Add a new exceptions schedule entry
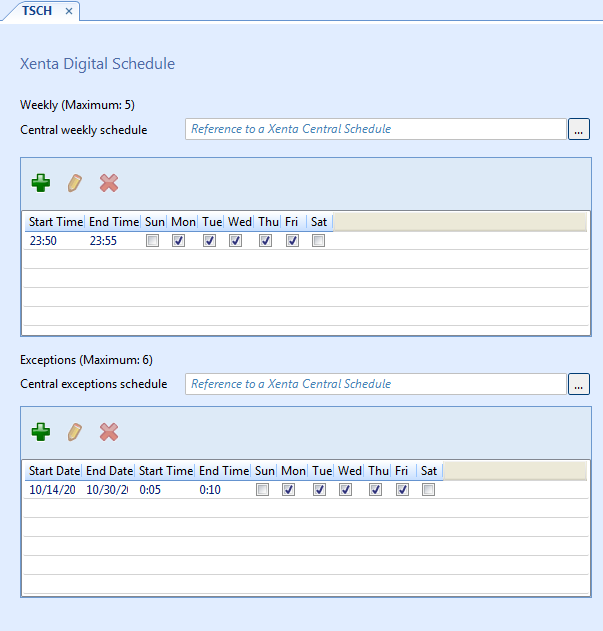The height and width of the screenshot is (631, 603). click(41, 432)
